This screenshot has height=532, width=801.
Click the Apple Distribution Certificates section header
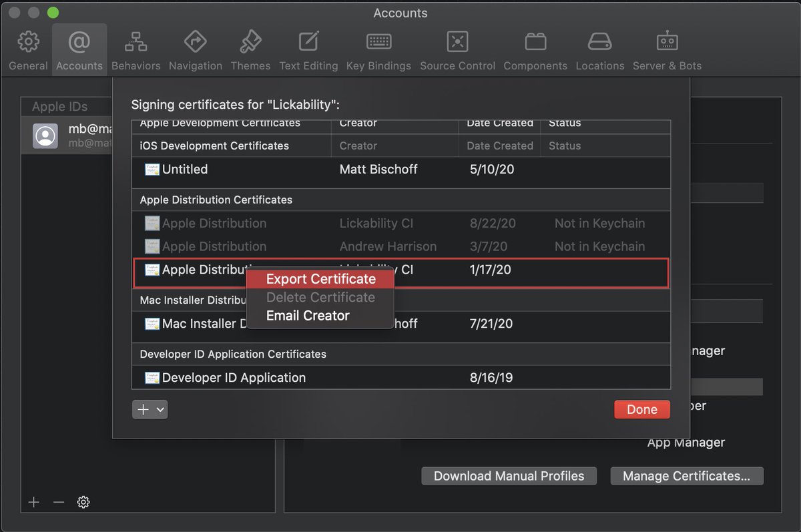216,200
